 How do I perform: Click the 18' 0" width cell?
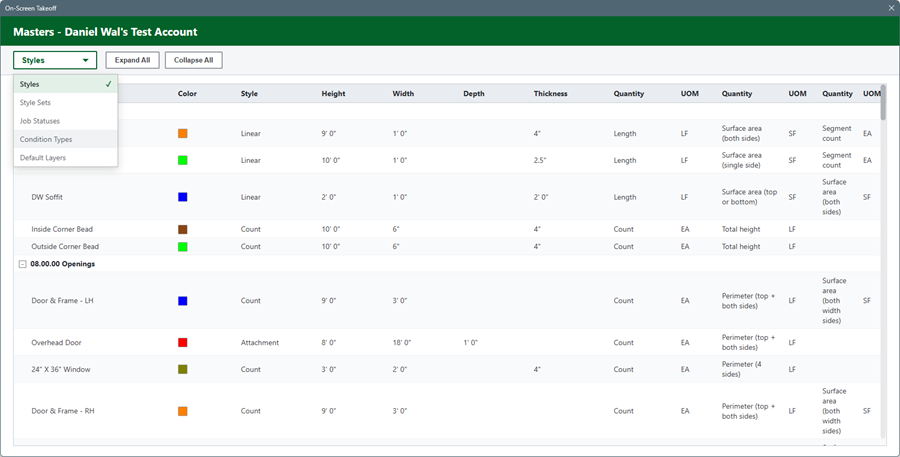(402, 342)
